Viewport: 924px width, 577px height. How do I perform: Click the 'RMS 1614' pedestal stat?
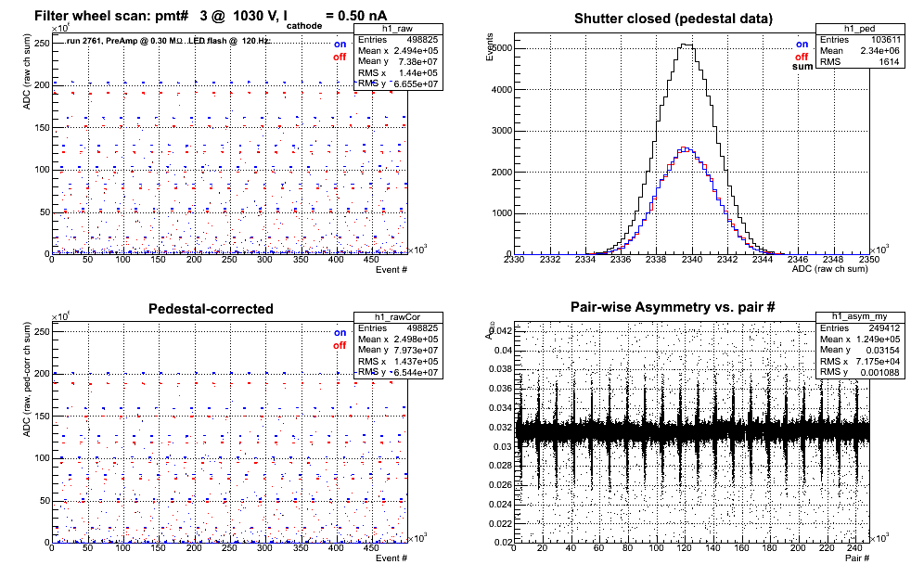tap(860, 62)
